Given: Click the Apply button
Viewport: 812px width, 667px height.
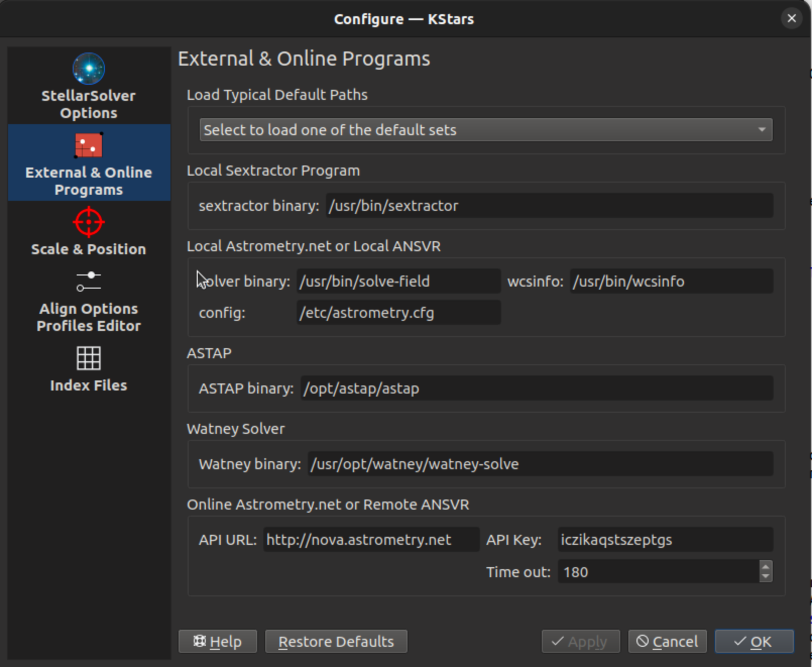Looking at the screenshot, I should tap(580, 641).
